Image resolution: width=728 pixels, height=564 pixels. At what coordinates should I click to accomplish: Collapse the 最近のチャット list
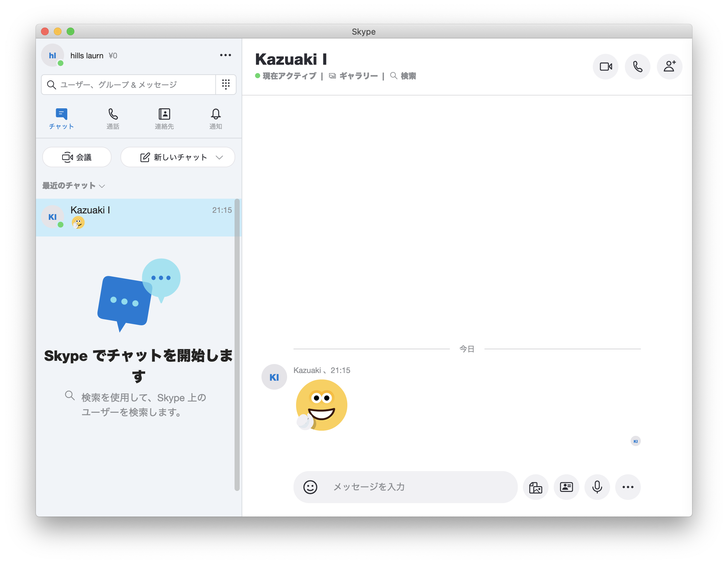74,186
